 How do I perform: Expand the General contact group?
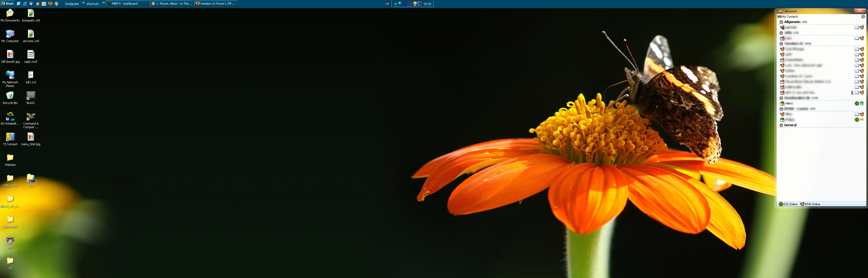(x=781, y=125)
